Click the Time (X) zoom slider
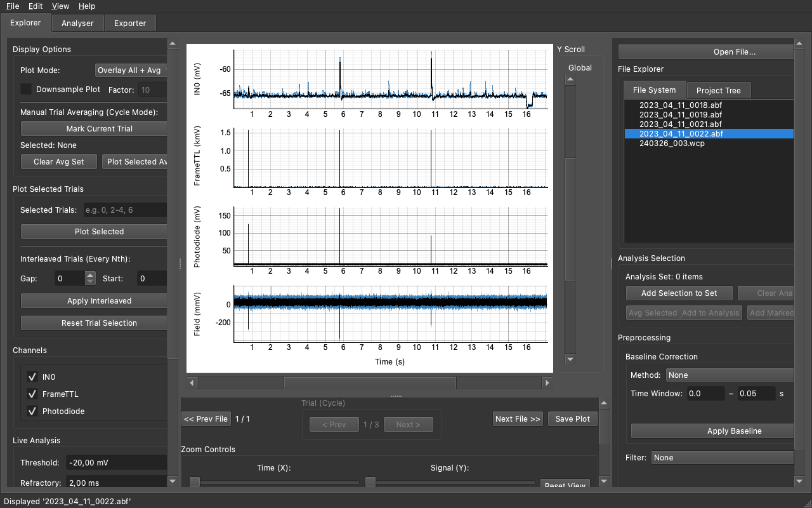812x508 pixels. tap(274, 483)
